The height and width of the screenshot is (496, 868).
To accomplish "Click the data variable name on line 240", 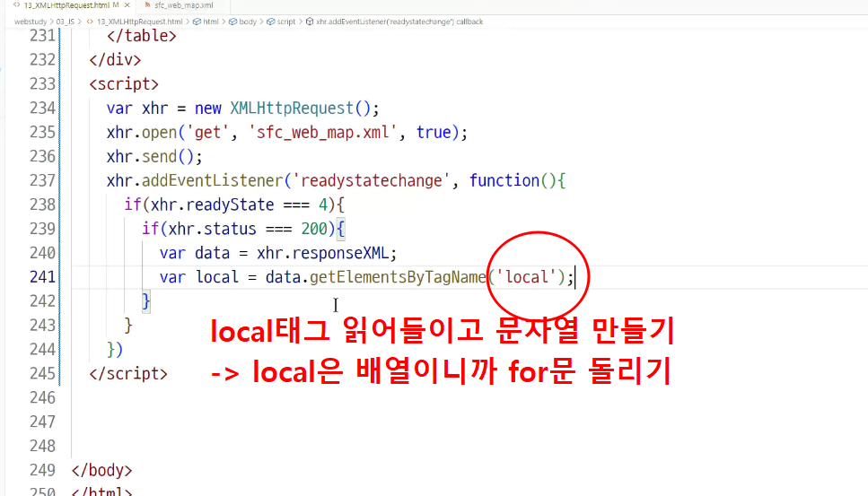I will pyautogui.click(x=212, y=253).
